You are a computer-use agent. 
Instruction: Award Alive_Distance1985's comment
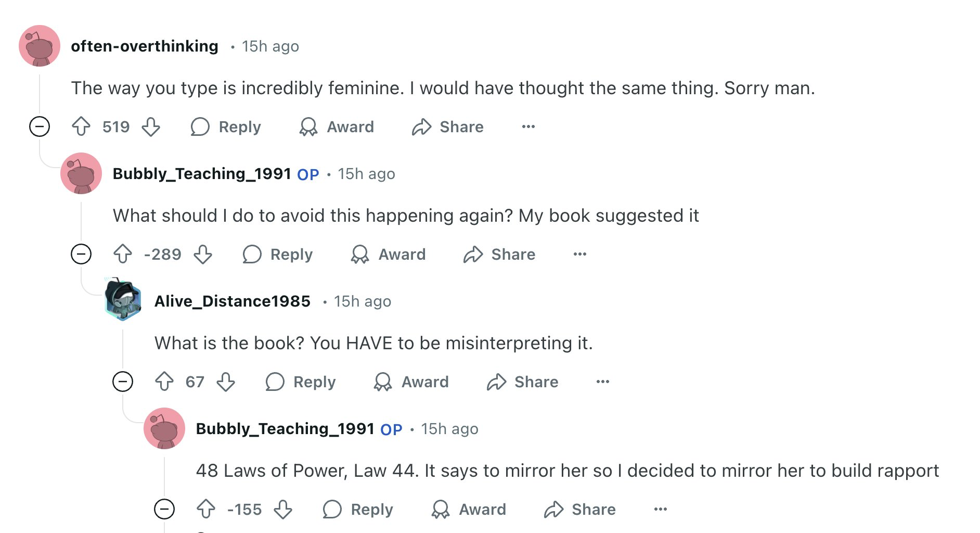[411, 382]
